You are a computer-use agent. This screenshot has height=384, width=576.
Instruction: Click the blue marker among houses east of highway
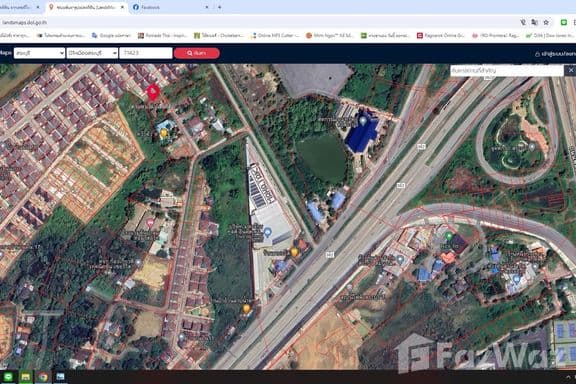(400, 259)
